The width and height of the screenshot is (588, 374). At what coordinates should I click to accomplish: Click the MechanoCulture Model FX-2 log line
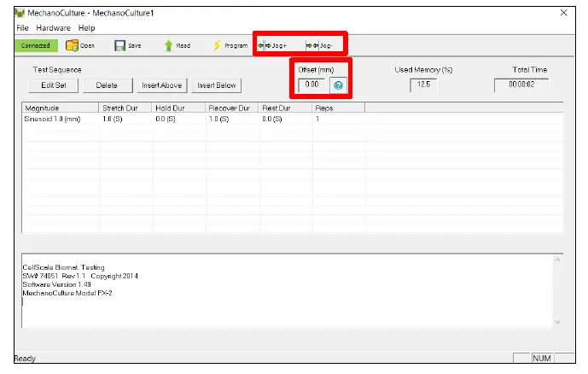coord(67,293)
